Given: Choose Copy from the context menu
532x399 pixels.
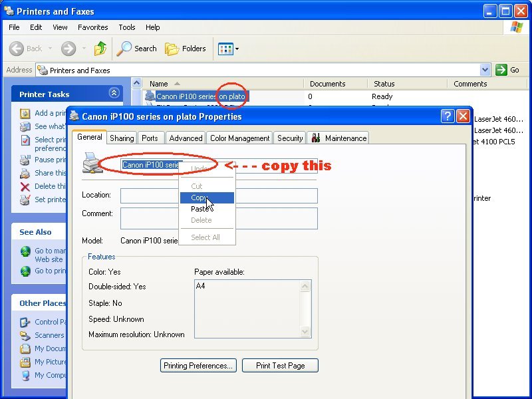Looking at the screenshot, I should tap(199, 198).
